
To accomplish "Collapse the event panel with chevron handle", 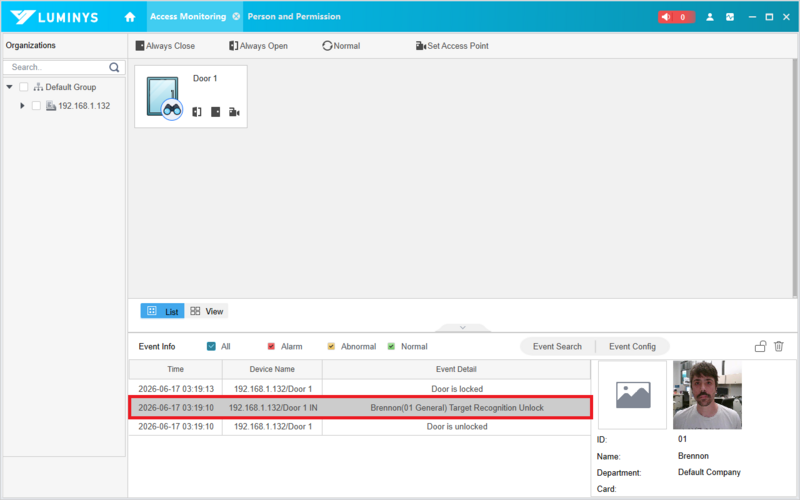I will pyautogui.click(x=463, y=328).
